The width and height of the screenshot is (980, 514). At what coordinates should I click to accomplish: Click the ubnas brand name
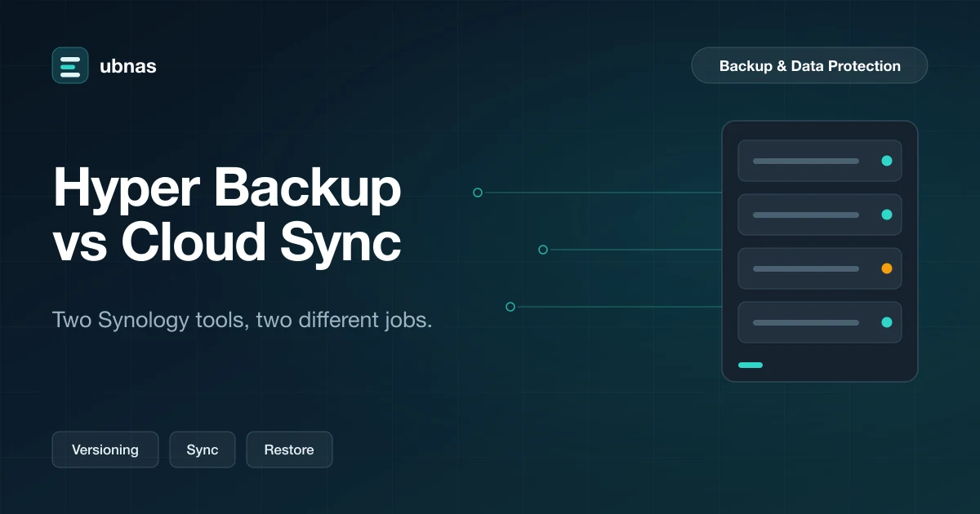(x=127, y=66)
